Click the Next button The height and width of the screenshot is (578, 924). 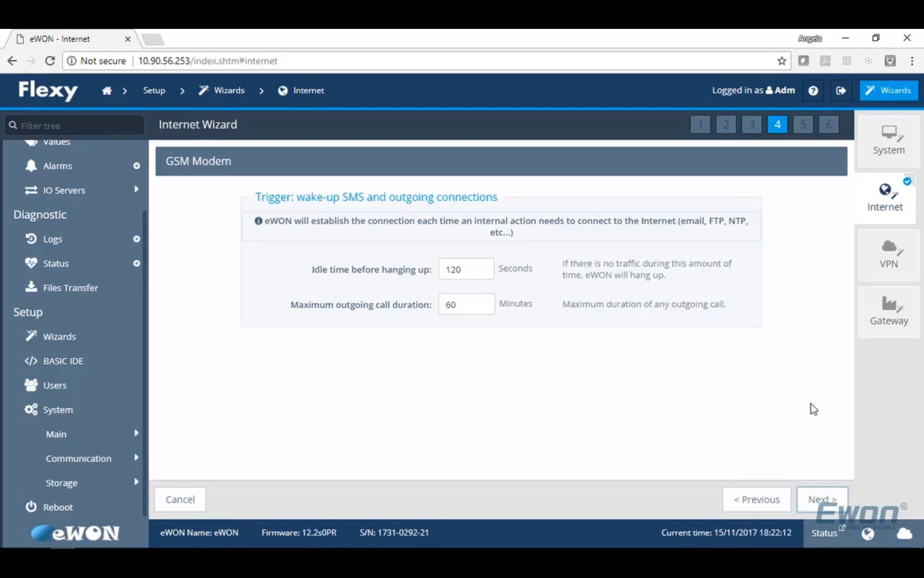pyautogui.click(x=822, y=499)
